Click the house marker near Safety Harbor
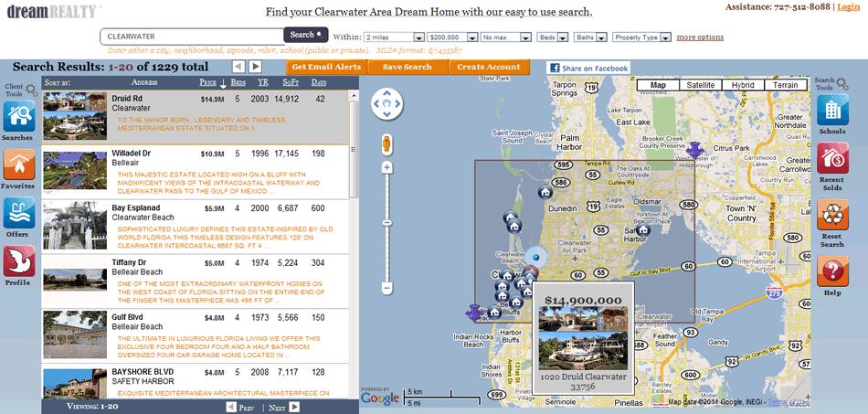This screenshot has height=414, width=868. tap(642, 229)
